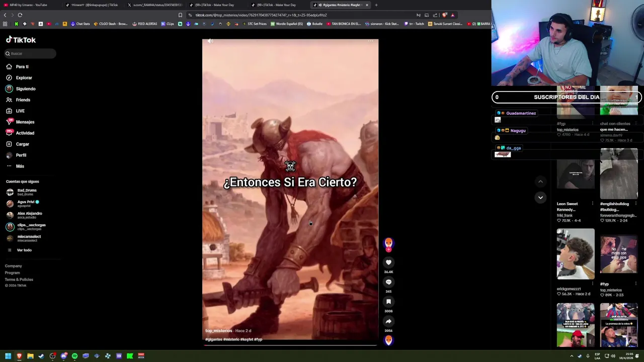Open Steam from taskbar
This screenshot has width=644, height=362.
pos(41,356)
